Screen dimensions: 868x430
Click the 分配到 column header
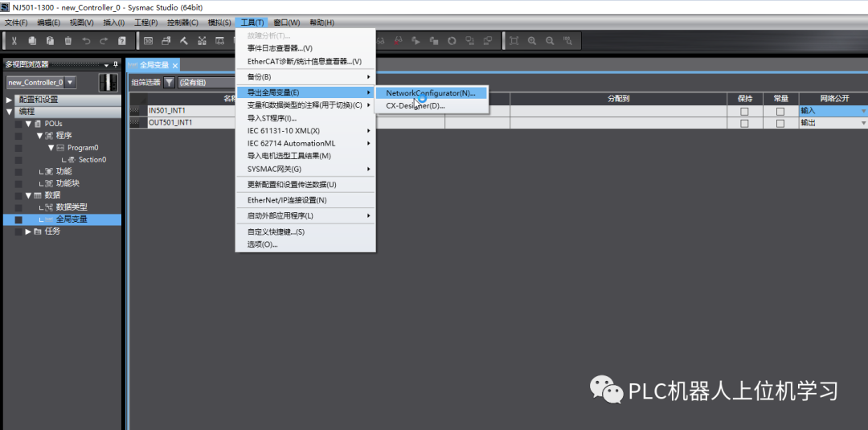[x=618, y=99]
